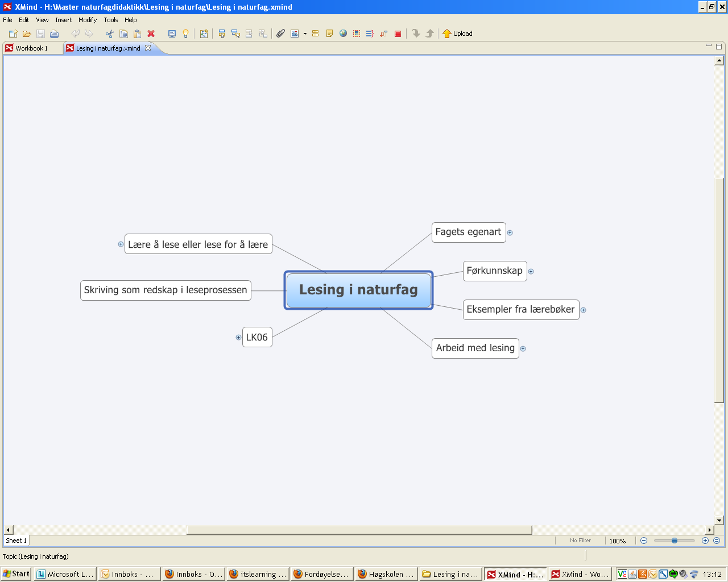Expand the LK06 topic
Screen dimensions: 728x582
(238, 337)
